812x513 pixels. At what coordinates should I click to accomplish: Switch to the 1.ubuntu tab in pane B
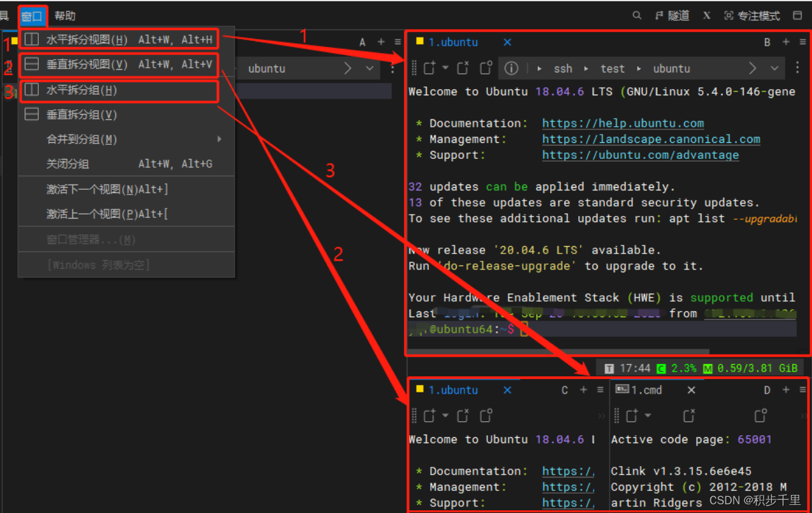click(x=453, y=42)
